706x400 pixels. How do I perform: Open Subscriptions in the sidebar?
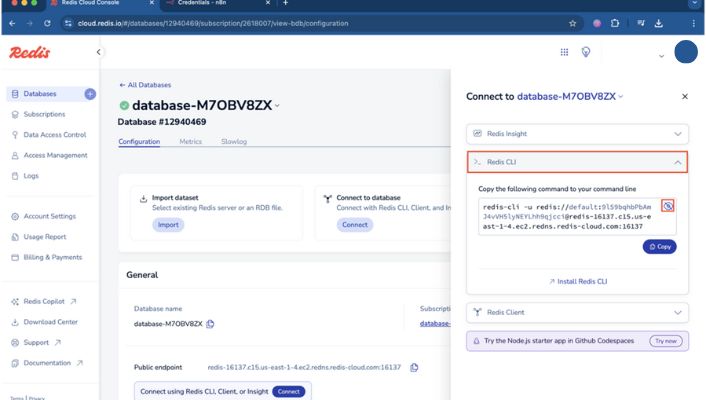click(44, 114)
